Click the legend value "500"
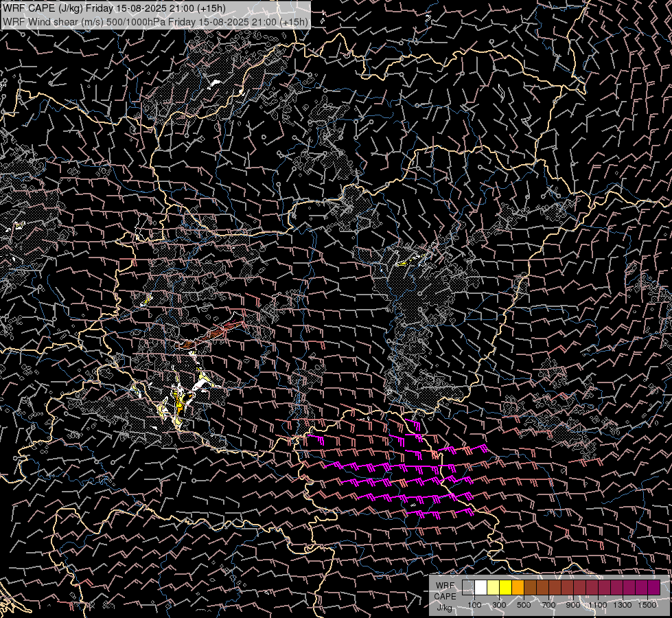 point(524,605)
